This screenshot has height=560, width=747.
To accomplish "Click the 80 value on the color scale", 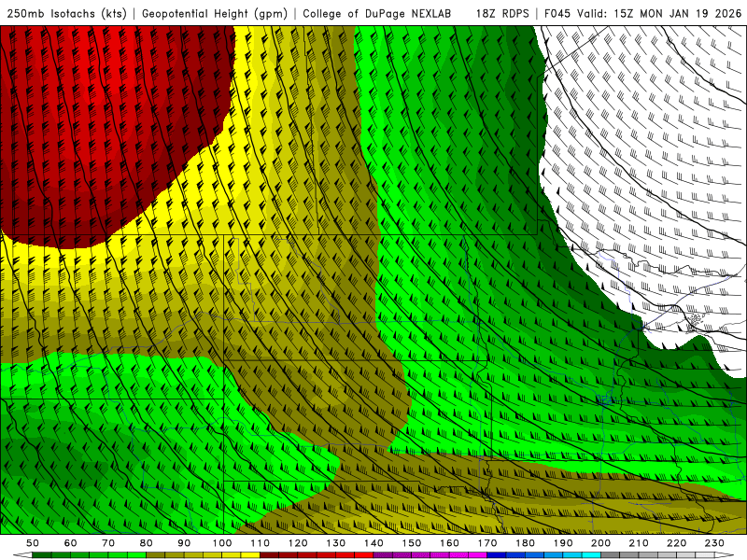I will (x=146, y=543).
